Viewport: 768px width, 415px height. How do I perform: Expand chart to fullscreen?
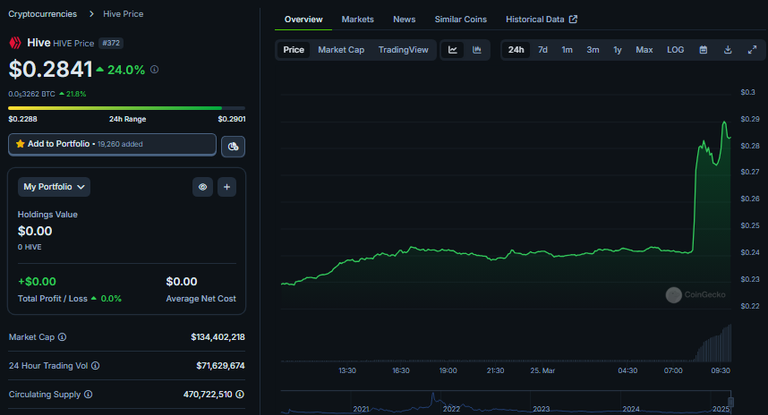coord(752,50)
